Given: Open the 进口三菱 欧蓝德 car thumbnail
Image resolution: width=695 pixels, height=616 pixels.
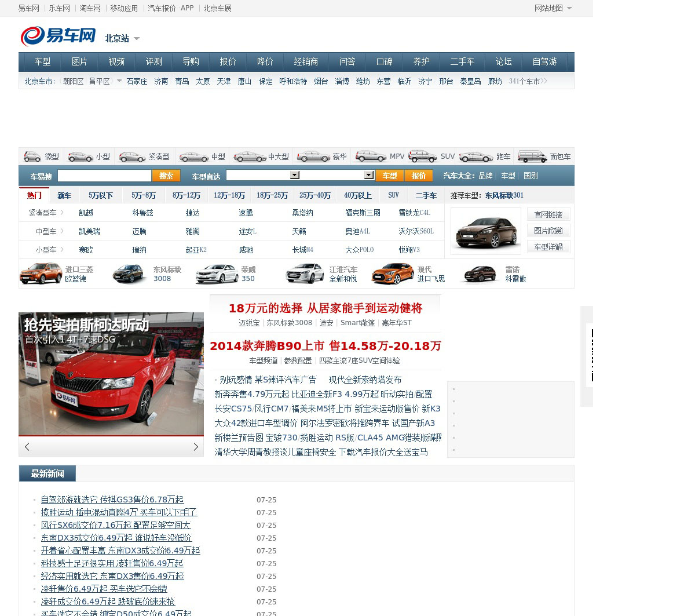Looking at the screenshot, I should 41,274.
